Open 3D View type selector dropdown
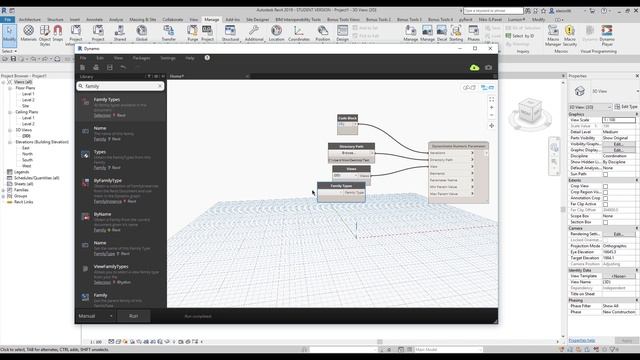Screen dimensions: 640x360 click(591, 107)
